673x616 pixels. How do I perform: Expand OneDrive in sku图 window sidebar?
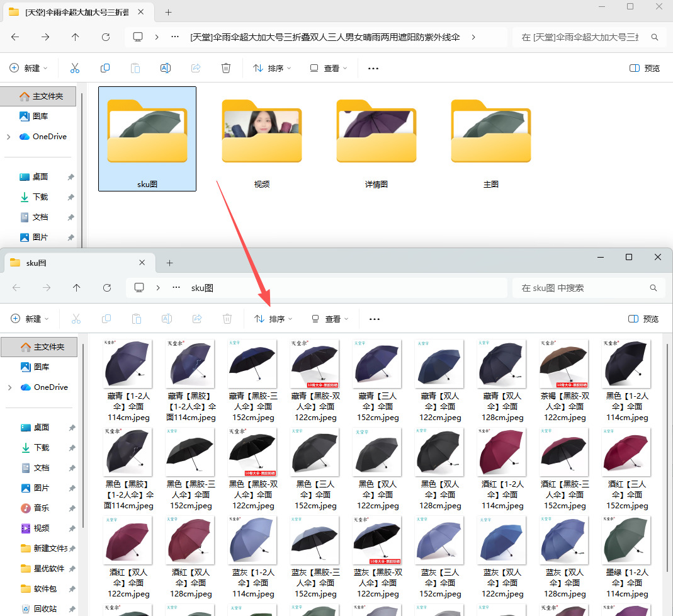tap(10, 387)
